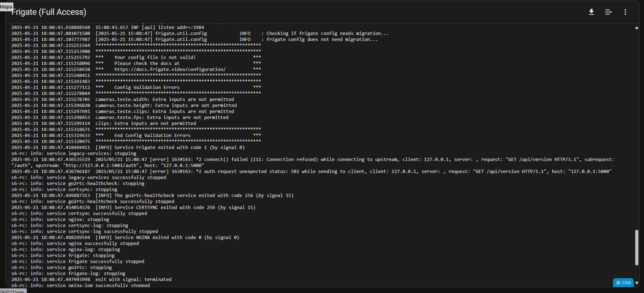Click the Live log follow button
Viewport: 644px width, 293px height.
point(623,282)
